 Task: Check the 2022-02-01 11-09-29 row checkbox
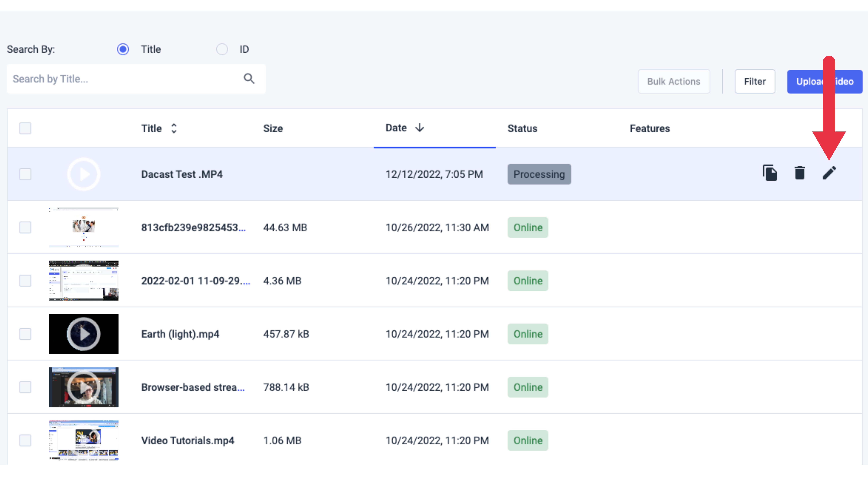[x=25, y=281]
